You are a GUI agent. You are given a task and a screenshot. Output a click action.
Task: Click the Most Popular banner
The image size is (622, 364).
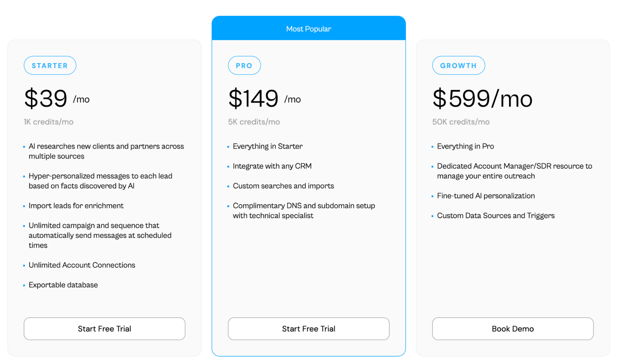click(308, 28)
